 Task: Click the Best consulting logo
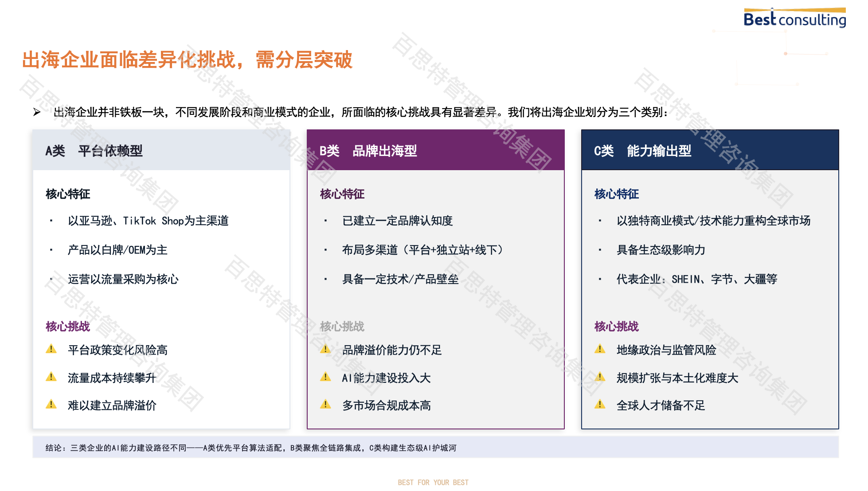tap(795, 18)
